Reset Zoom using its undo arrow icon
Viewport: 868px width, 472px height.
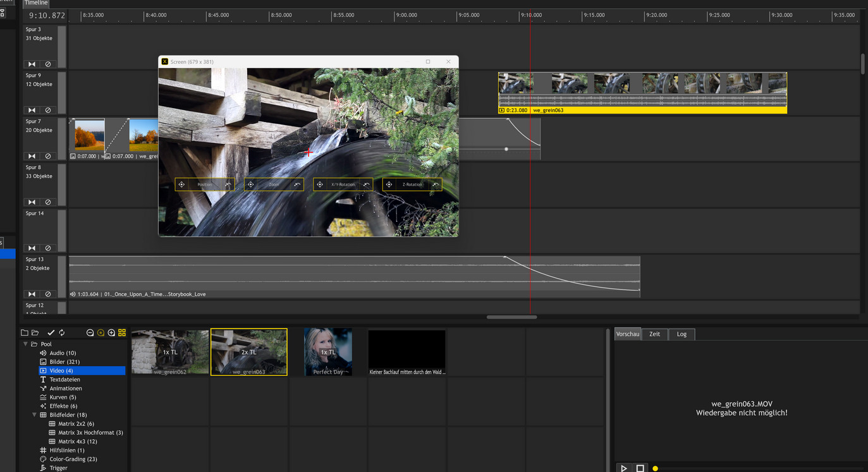[297, 185]
